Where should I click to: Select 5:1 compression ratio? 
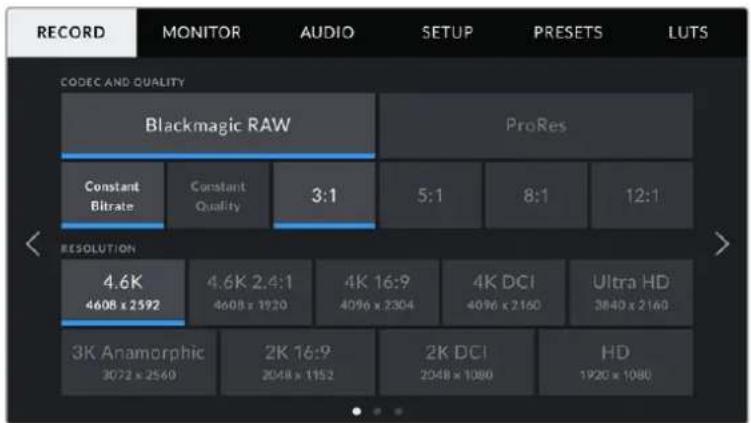[430, 196]
